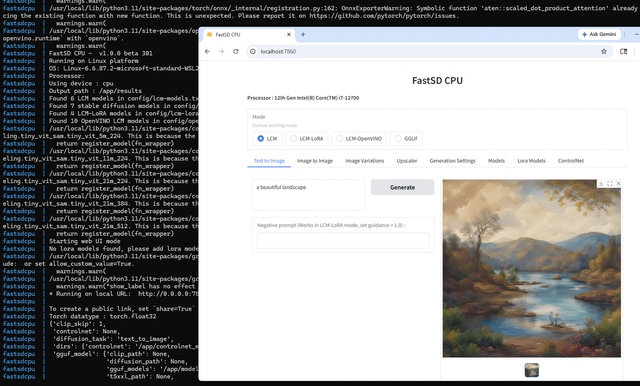Click terminal line 'Found 10 OpenVINO LCM models'
Viewport: 640px width, 386px height.
(x=124, y=121)
